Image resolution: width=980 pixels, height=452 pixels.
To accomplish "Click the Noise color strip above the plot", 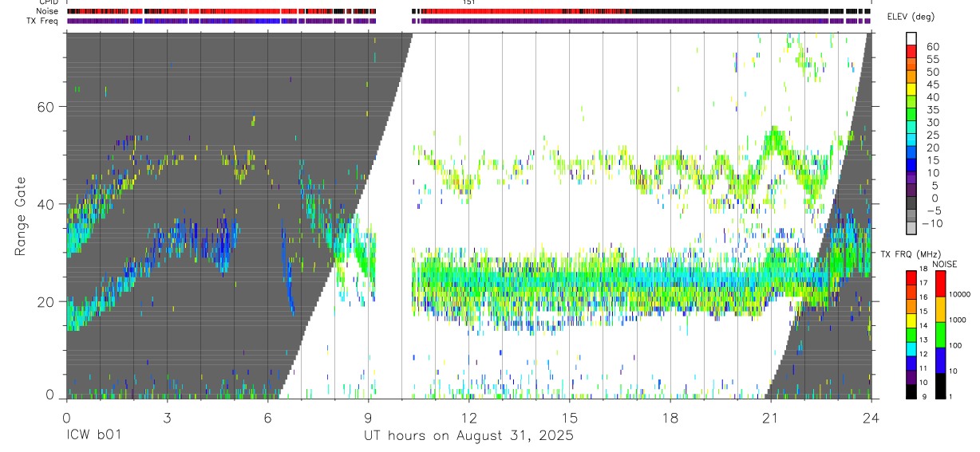I will [x=468, y=11].
